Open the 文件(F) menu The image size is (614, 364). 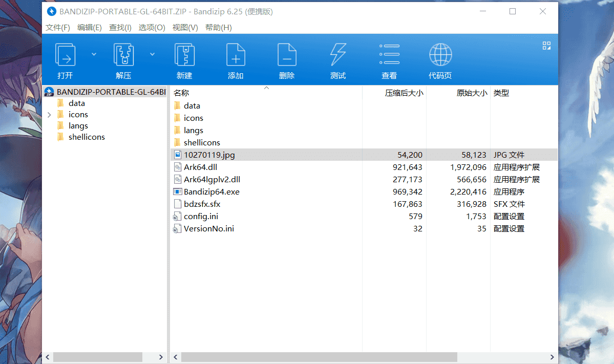pos(58,28)
